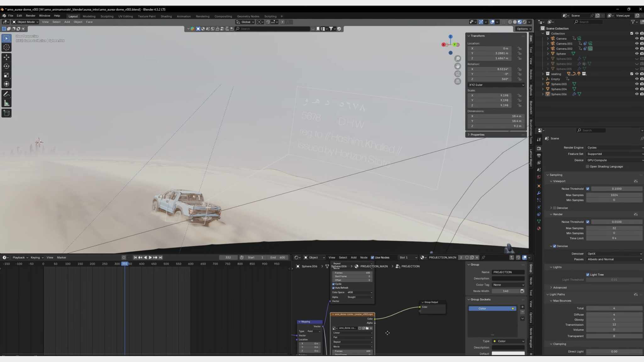The image size is (644, 362).
Task: Hide Sphere.006 with its eye icon
Action: [636, 94]
